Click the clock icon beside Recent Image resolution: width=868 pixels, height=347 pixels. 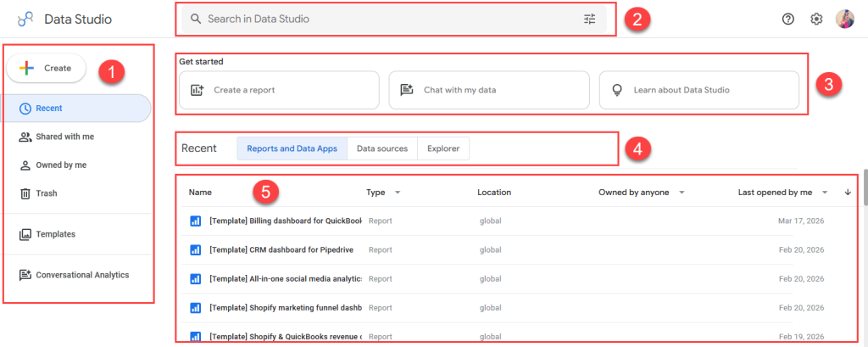25,108
